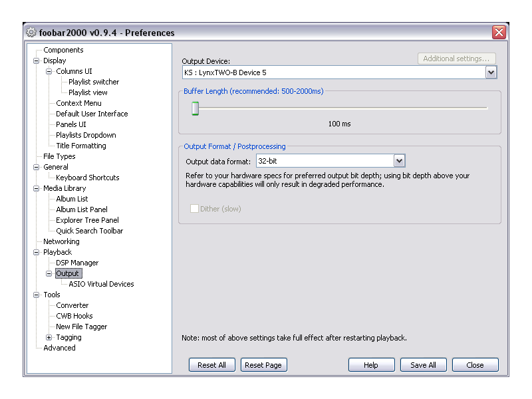Screen dimensions: 532x399
Task: Select File Types in tree
Action: (59, 156)
